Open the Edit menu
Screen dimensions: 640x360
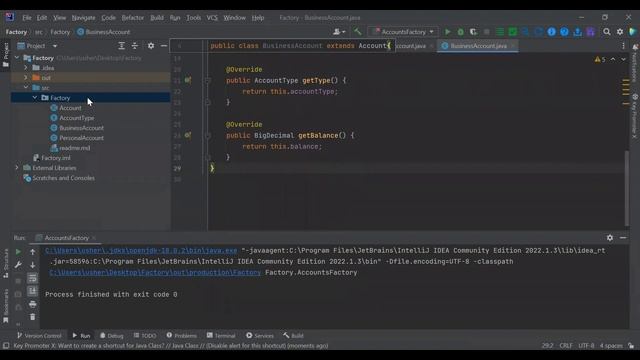pos(42,18)
